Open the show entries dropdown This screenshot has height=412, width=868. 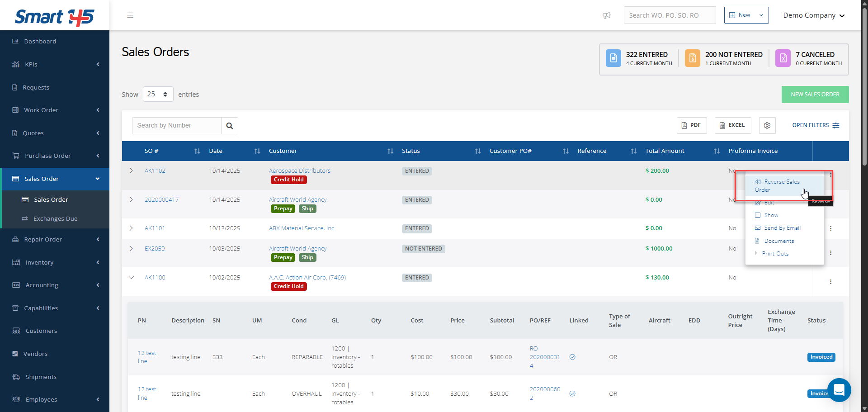click(x=158, y=94)
